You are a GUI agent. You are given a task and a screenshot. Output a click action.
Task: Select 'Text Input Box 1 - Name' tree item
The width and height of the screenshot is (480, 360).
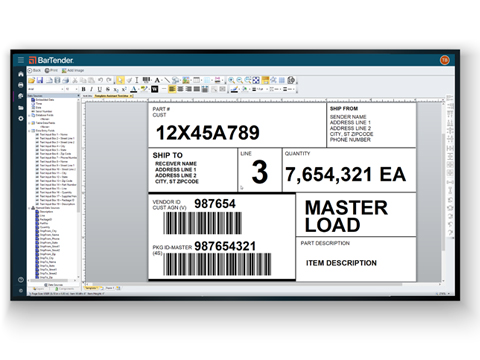coord(51,134)
